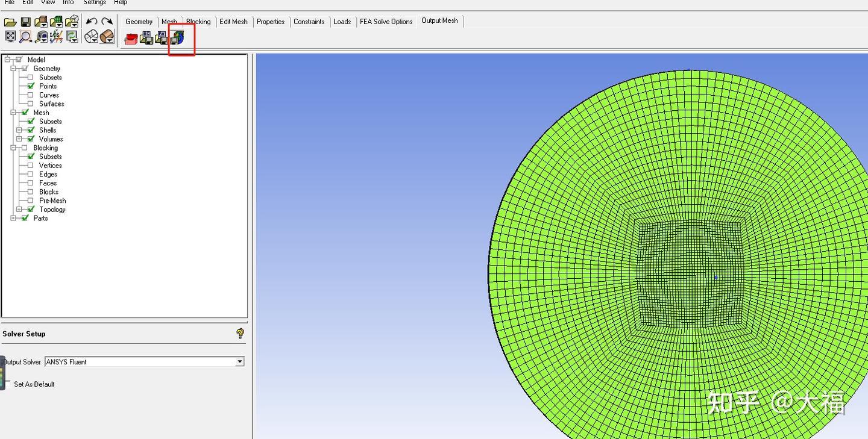The image size is (868, 439).
Task: Click the solid shaded display icon
Action: click(x=107, y=37)
